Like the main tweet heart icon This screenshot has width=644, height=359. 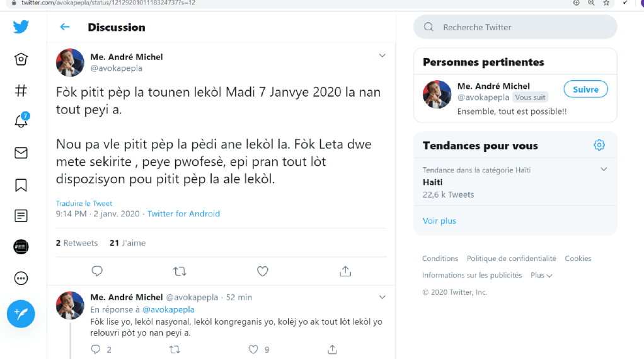click(263, 271)
